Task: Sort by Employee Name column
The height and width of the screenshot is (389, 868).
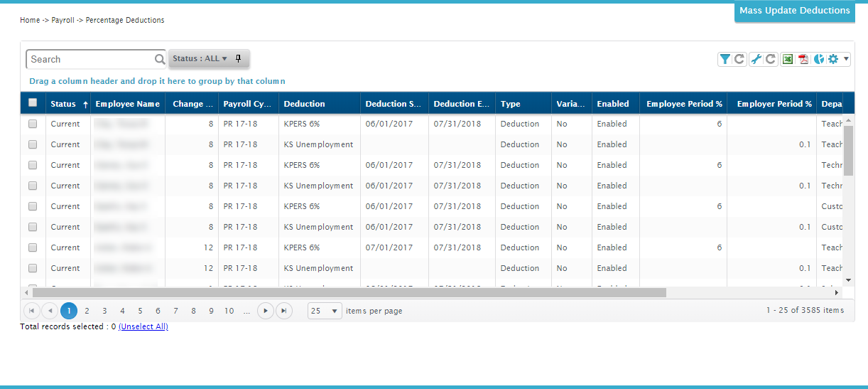Action: (x=128, y=104)
